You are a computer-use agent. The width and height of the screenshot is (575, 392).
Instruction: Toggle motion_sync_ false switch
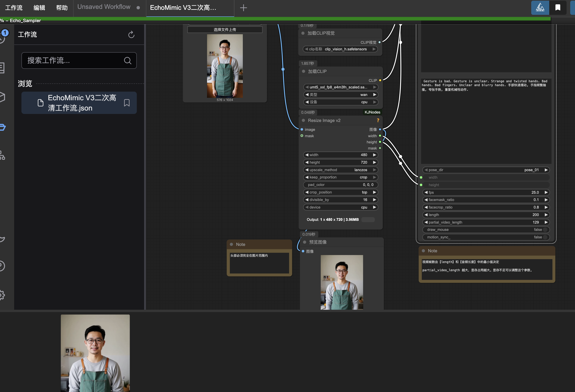point(545,237)
